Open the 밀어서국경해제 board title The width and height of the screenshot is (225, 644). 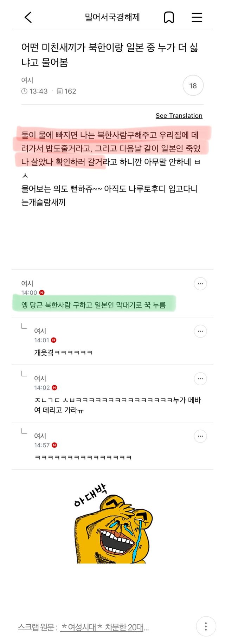[112, 17]
